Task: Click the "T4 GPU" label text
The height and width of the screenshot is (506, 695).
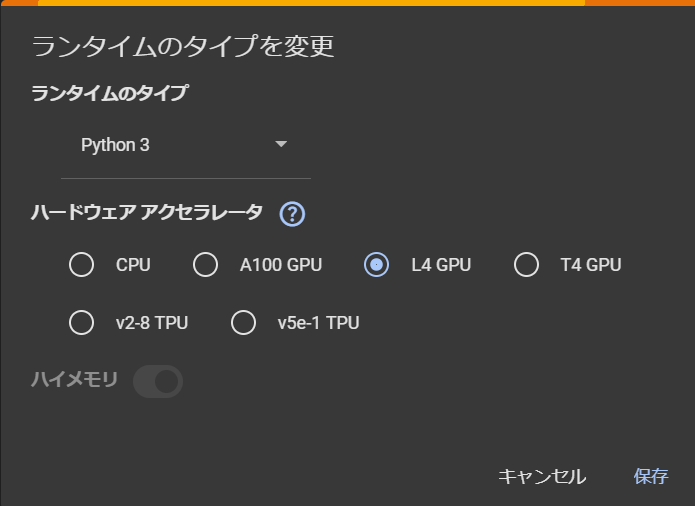Action: point(591,265)
